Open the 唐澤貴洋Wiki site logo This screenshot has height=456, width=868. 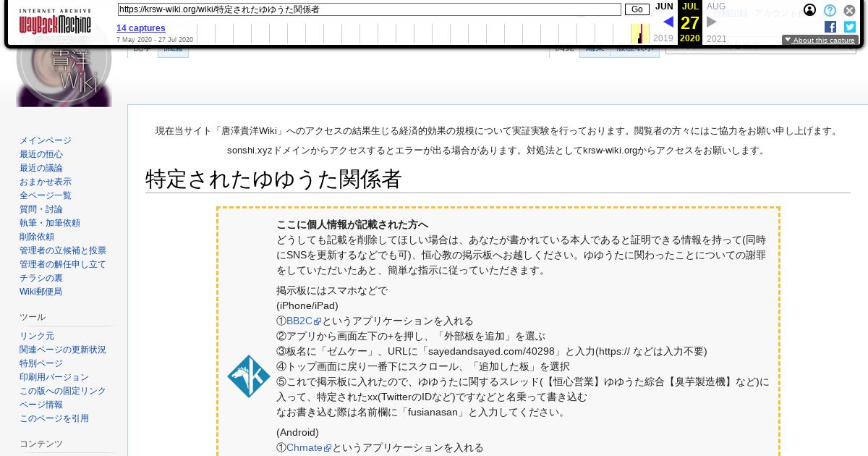(64, 72)
